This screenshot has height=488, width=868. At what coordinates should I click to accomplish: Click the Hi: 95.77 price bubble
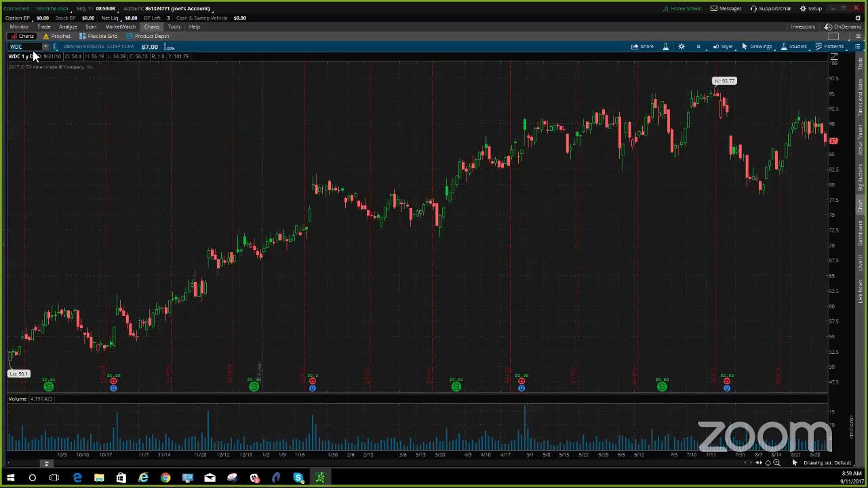point(724,81)
